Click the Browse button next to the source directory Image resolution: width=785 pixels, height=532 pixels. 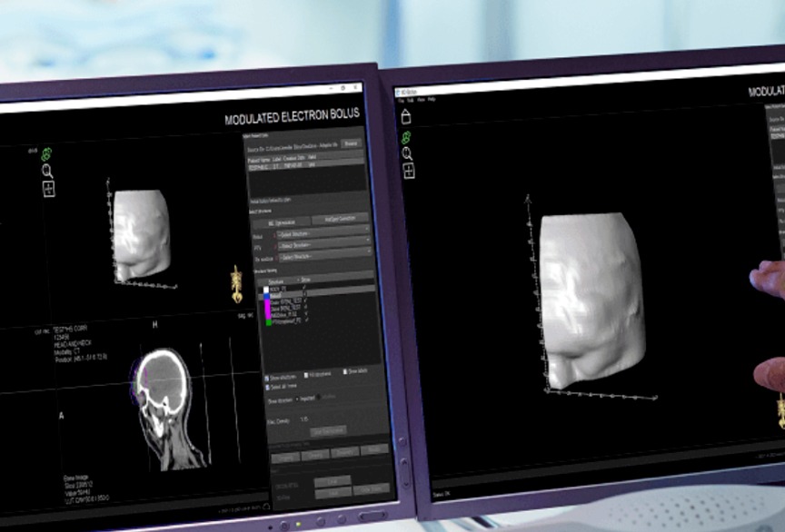tap(352, 143)
